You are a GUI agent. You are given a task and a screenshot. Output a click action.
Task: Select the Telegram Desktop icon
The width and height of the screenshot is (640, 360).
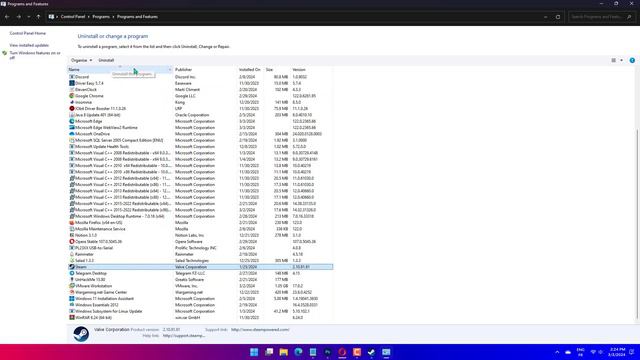(72, 273)
